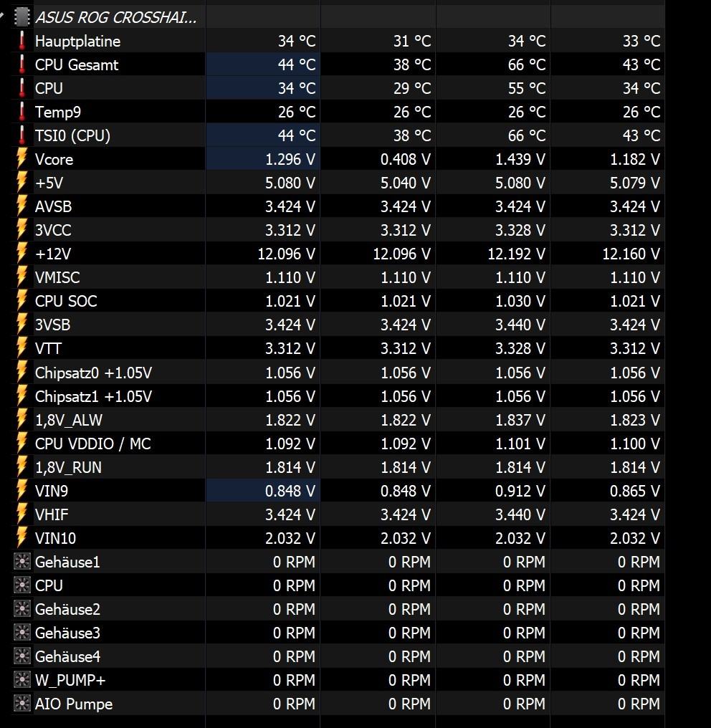Click the CPU Gesamt maximum value 66 °C
This screenshot has width=711, height=728.
pyautogui.click(x=527, y=64)
